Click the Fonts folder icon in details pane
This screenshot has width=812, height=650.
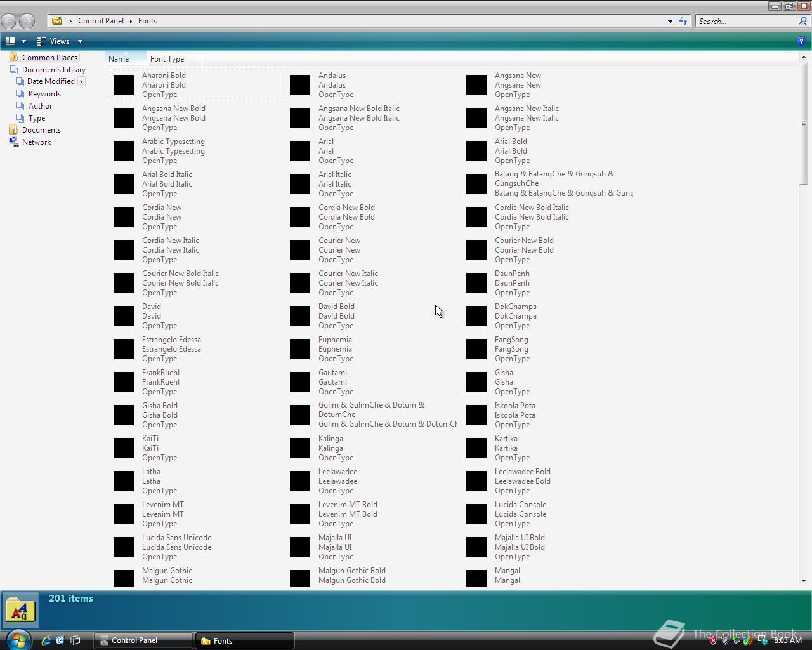[20, 611]
